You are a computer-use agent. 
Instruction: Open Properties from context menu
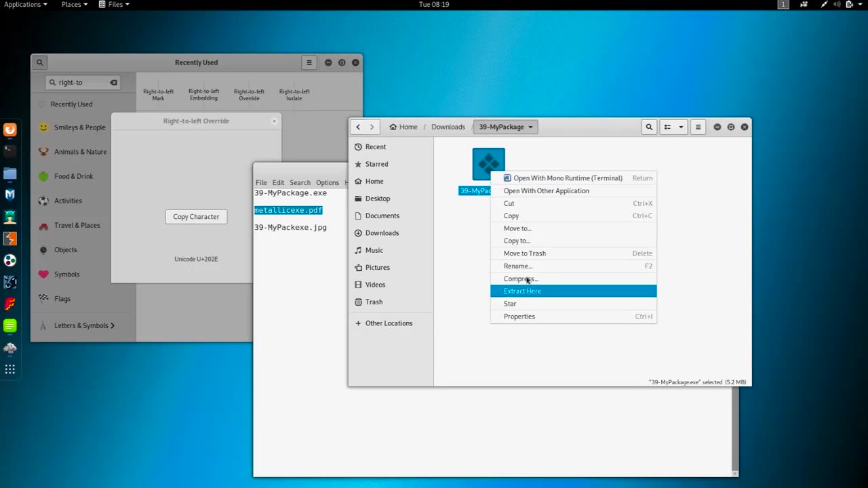573,317
